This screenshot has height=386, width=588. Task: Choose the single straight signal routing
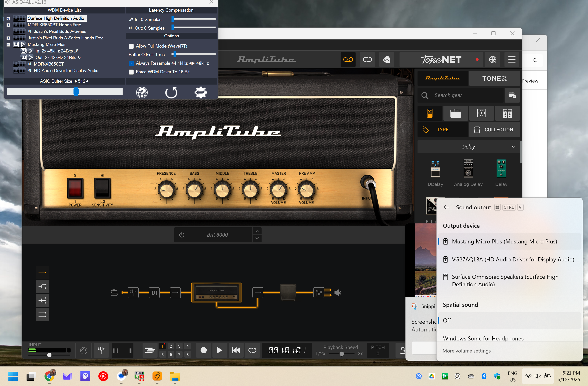pos(42,272)
